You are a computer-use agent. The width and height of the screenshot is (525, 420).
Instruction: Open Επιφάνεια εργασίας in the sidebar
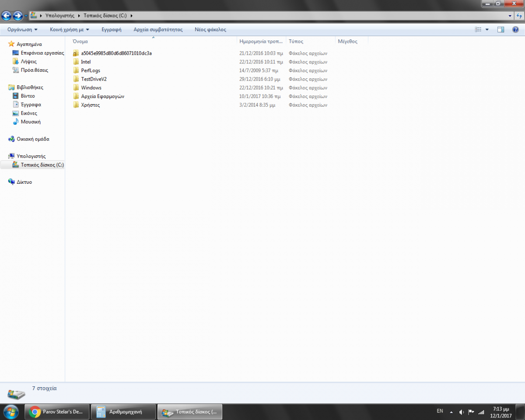coord(42,53)
